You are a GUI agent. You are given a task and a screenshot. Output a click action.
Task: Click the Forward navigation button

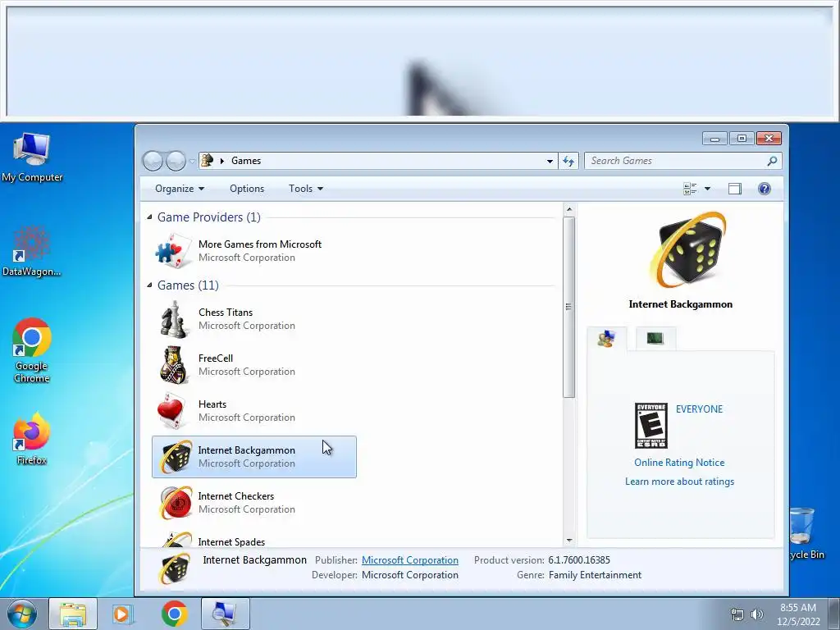pos(176,161)
